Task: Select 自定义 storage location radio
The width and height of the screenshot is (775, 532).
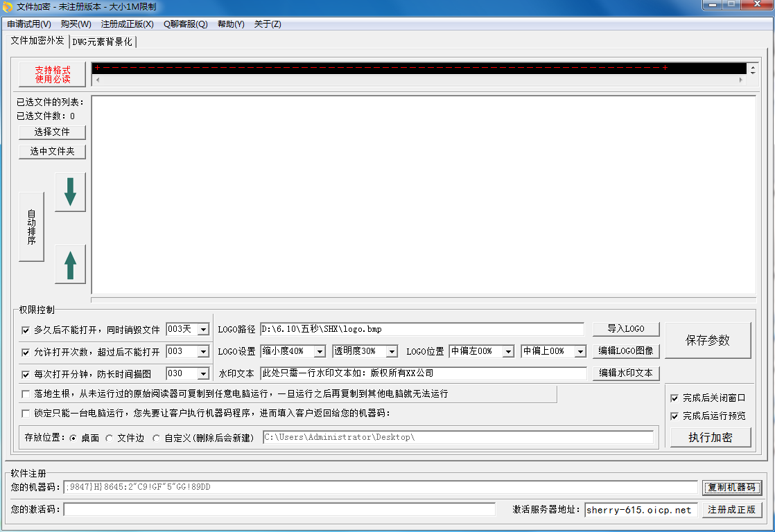Action: [156, 438]
